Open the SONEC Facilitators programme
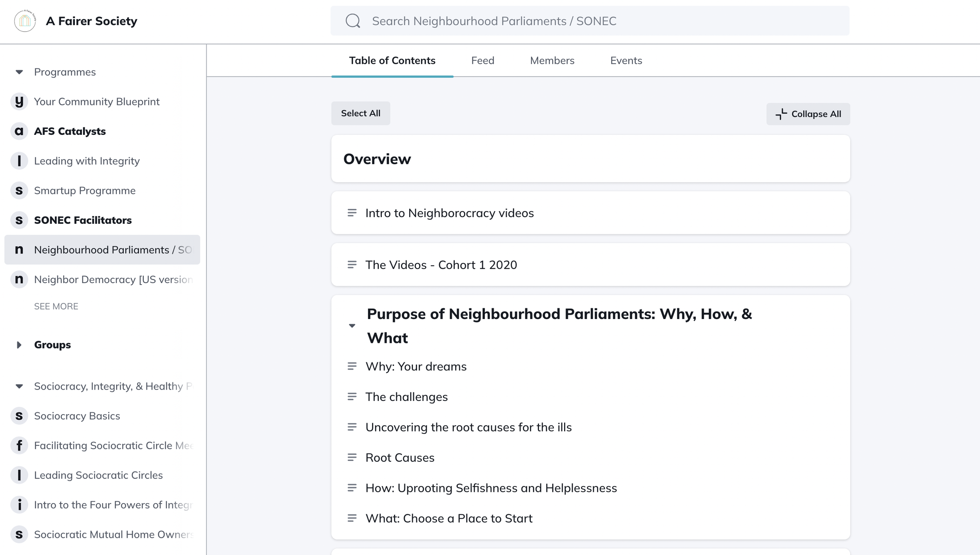Viewport: 980px width, 555px height. point(83,220)
